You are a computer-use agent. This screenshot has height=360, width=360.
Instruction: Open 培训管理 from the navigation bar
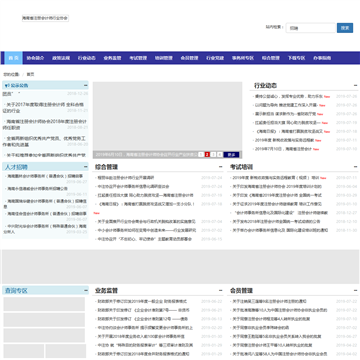[164, 58]
